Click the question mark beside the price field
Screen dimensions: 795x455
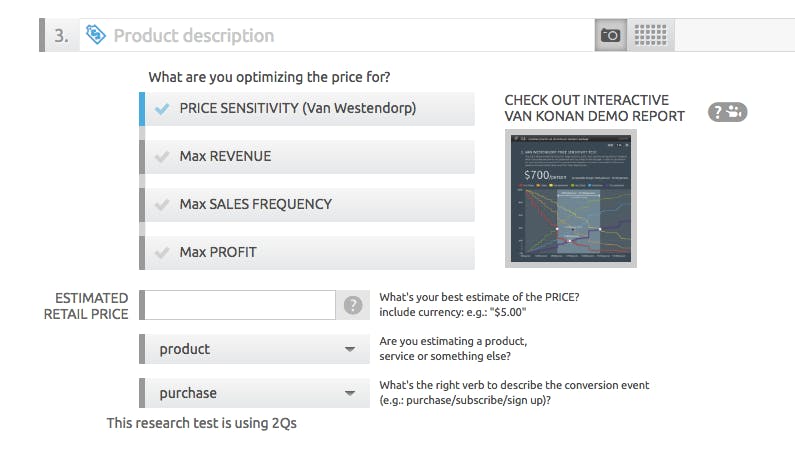pos(353,305)
